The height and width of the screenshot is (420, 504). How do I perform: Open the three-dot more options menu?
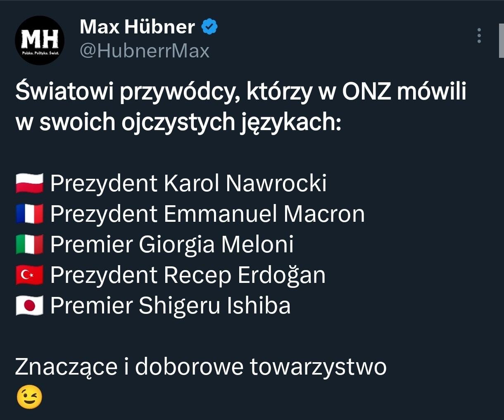[479, 36]
